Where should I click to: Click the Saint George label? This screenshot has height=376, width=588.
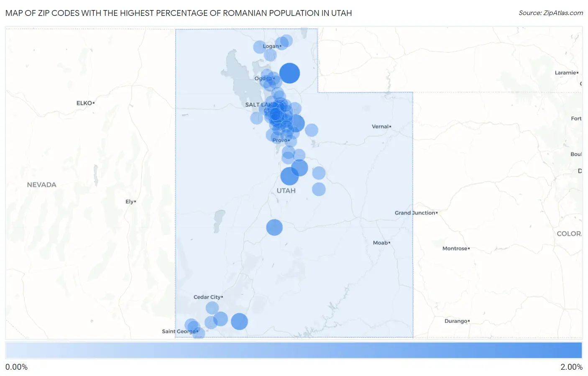[x=180, y=331]
